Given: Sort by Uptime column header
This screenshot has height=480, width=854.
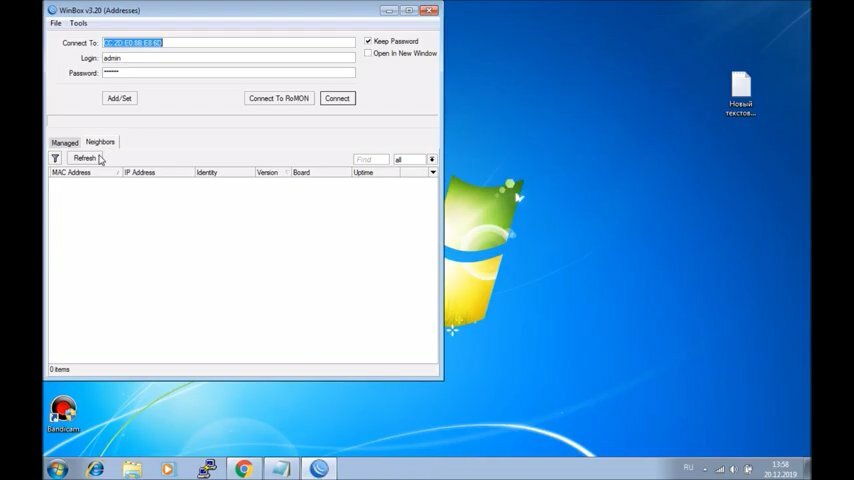Looking at the screenshot, I should point(376,172).
